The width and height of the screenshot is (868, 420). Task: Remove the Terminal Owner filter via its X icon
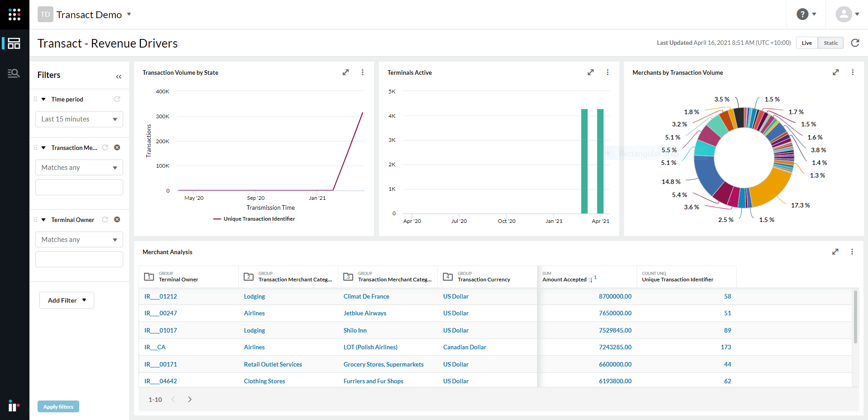[x=117, y=219]
